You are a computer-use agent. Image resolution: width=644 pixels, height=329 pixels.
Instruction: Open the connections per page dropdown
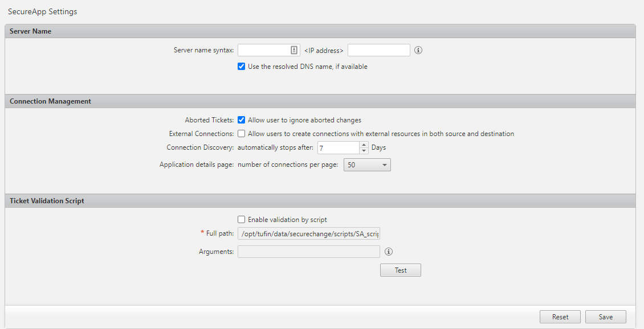point(367,165)
